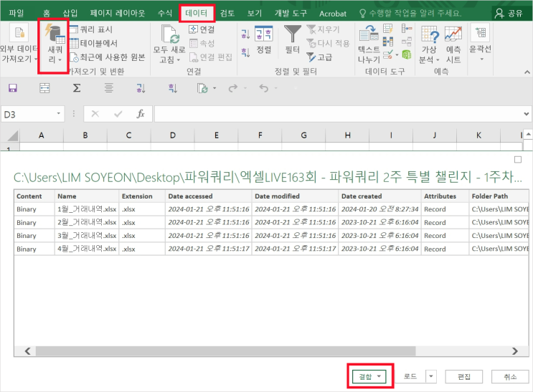Sort descending in the ribbon

(245, 52)
